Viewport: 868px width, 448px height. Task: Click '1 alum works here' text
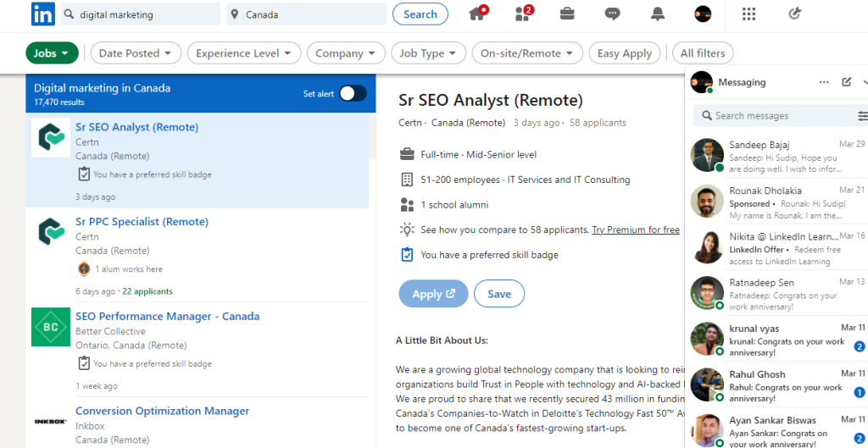(x=129, y=268)
